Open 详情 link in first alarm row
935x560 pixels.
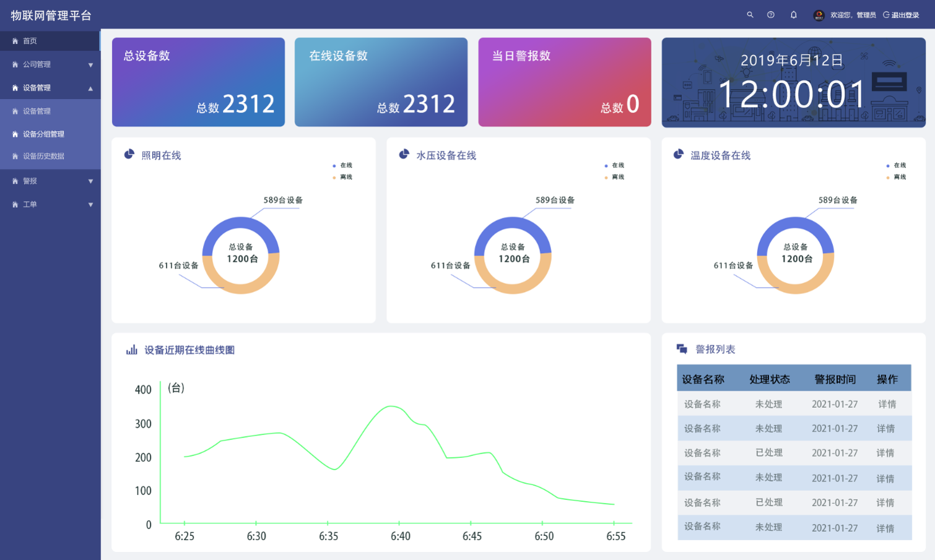pyautogui.click(x=887, y=404)
